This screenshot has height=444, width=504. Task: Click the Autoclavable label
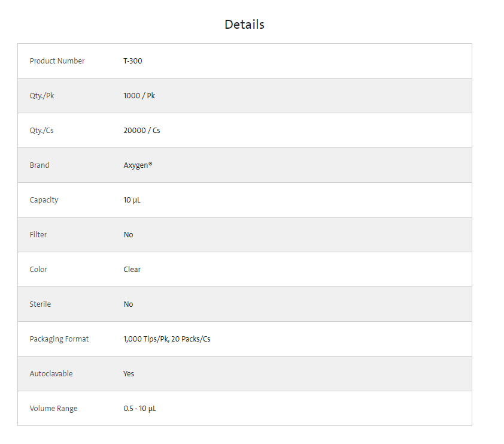tap(51, 374)
